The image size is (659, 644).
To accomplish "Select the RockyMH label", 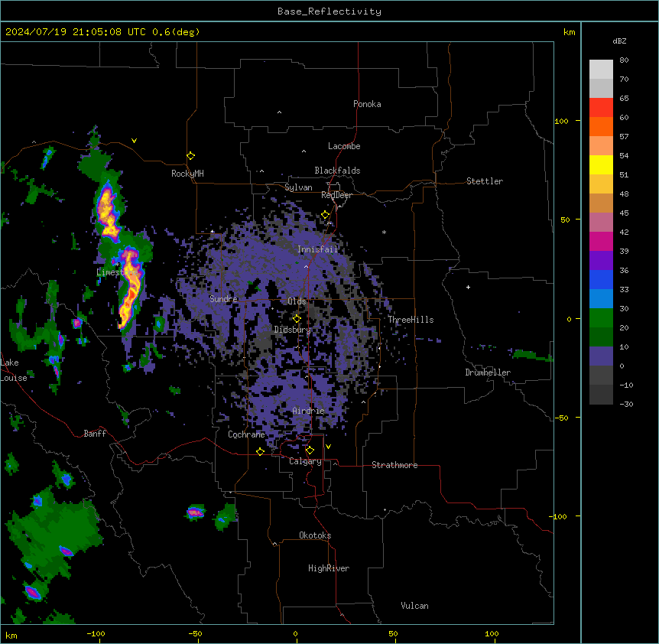I will (187, 174).
